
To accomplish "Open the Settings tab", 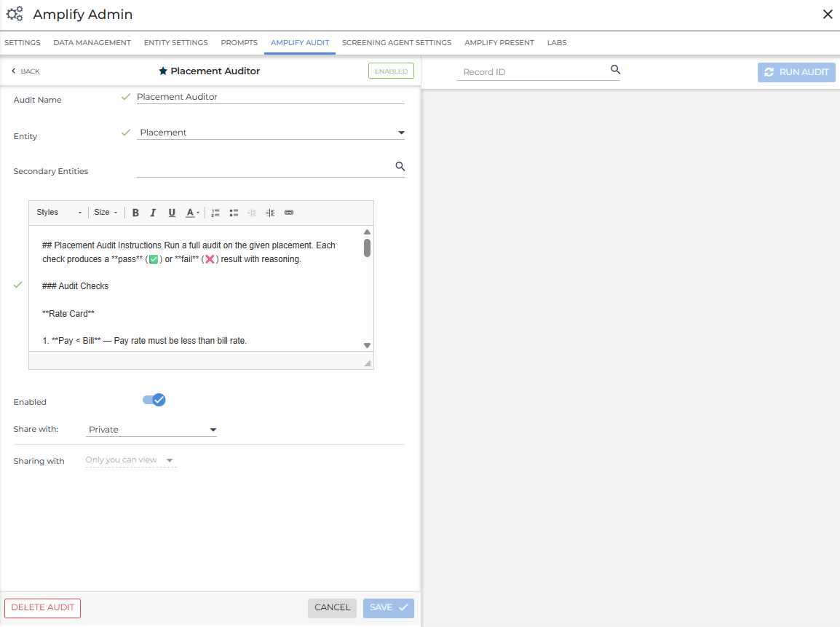I will coord(23,42).
